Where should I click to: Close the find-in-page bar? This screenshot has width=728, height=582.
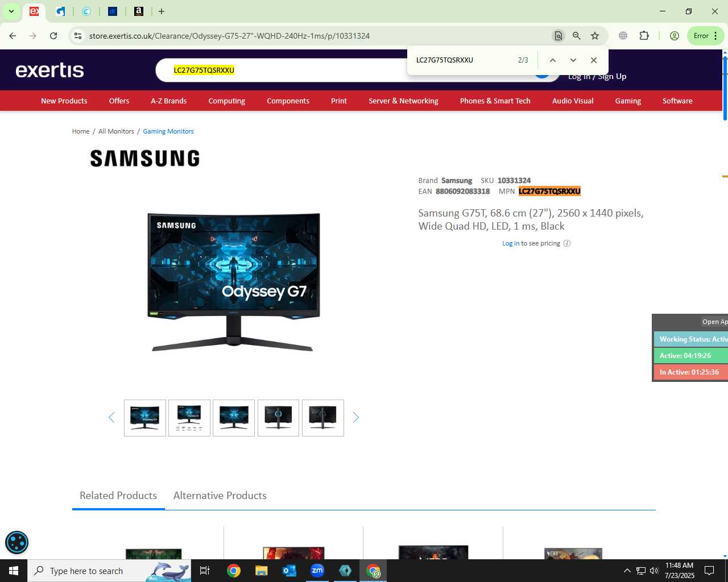(594, 60)
